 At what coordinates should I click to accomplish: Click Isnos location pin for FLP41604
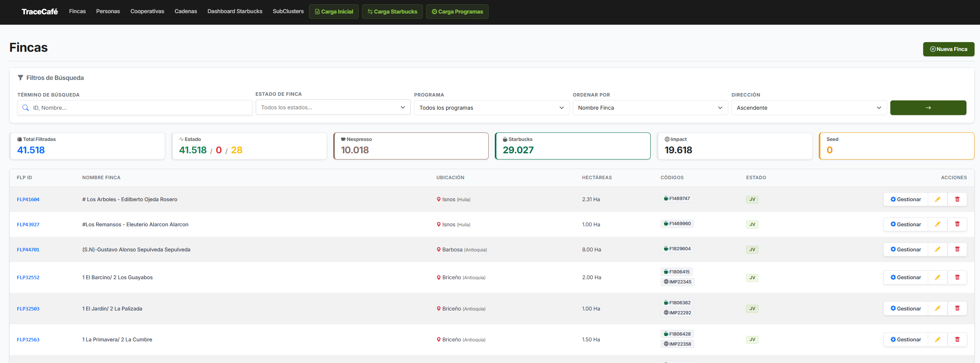(x=439, y=199)
